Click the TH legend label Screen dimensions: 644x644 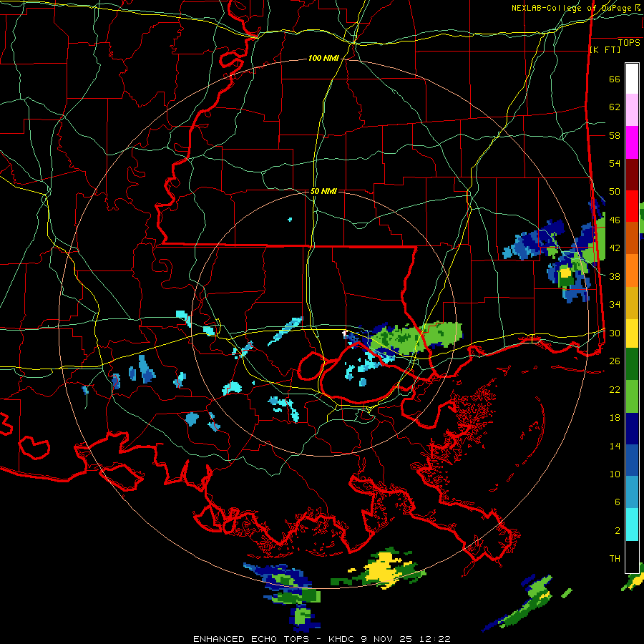pyautogui.click(x=615, y=559)
